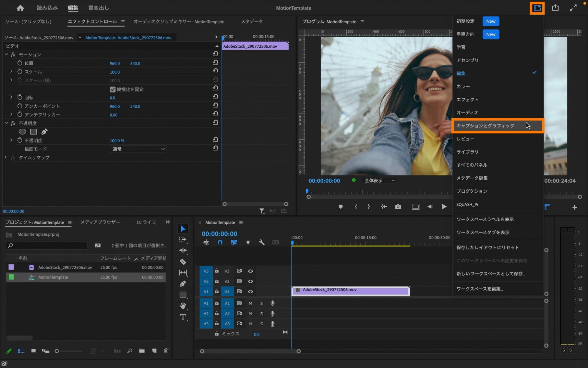Click ワークスペースを編集... menu entry

tap(479, 289)
